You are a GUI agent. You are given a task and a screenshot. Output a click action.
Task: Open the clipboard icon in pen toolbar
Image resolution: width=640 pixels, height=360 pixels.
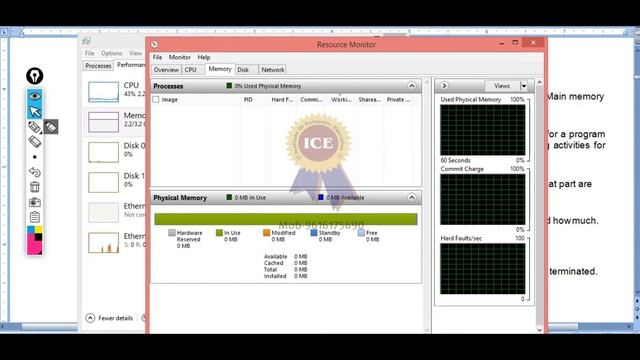35,217
